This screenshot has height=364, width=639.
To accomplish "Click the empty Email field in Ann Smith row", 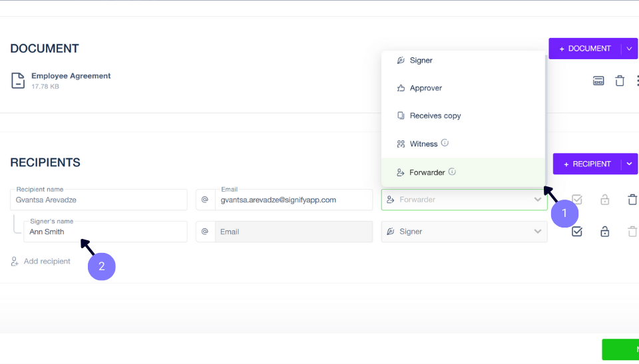I will pyautogui.click(x=294, y=232).
